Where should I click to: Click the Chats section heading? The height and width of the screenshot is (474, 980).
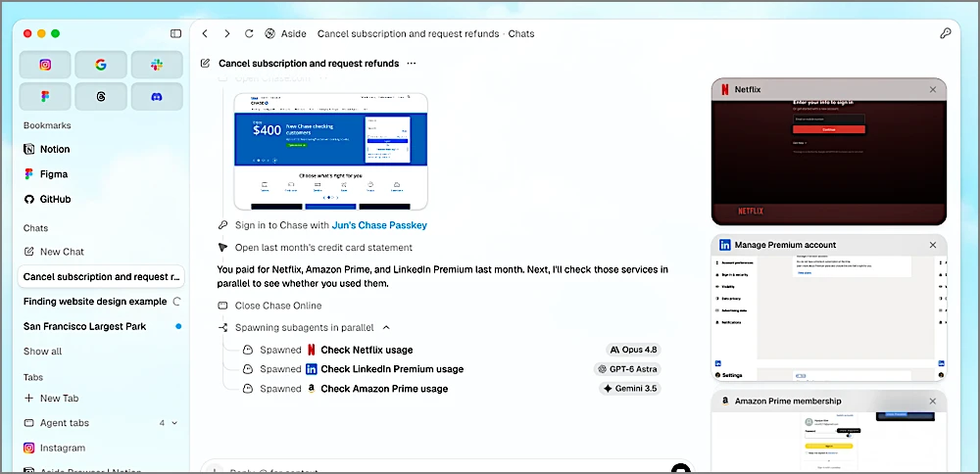pyautogui.click(x=35, y=228)
